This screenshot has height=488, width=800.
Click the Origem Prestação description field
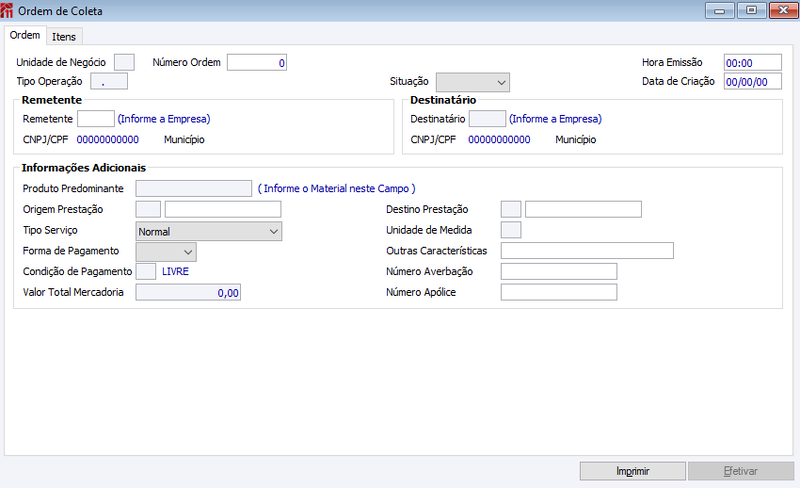tap(223, 209)
